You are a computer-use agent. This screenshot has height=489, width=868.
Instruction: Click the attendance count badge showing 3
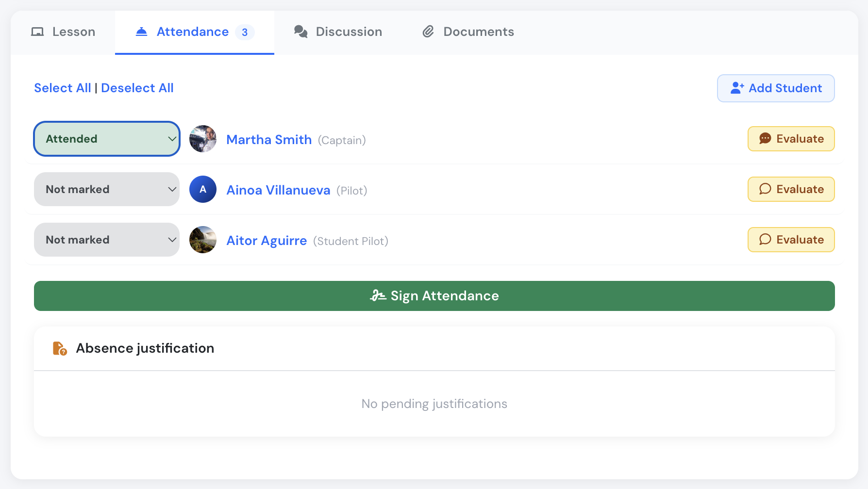(x=245, y=32)
